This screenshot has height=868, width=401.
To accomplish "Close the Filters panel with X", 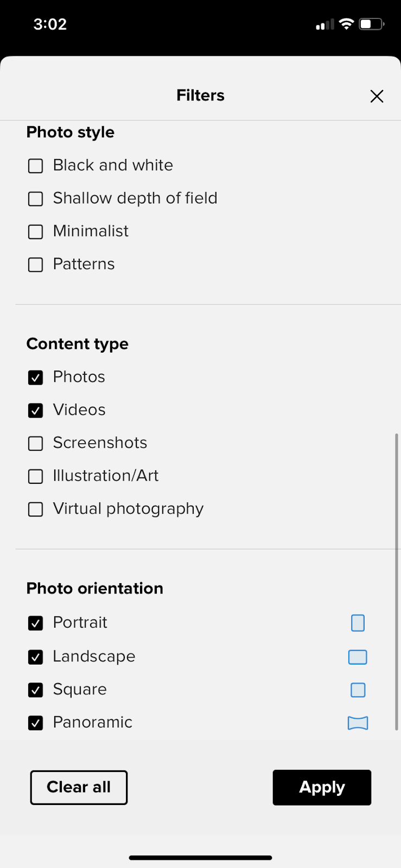I will pos(377,96).
